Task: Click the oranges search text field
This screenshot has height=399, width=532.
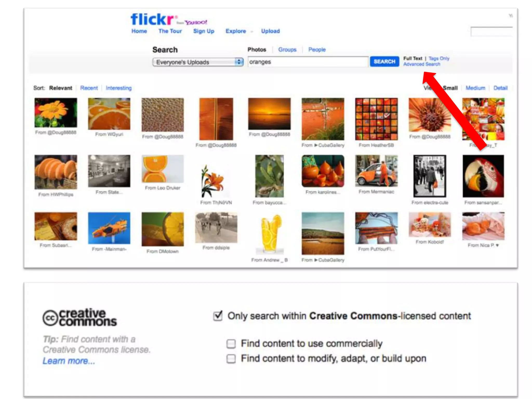Action: click(x=308, y=62)
